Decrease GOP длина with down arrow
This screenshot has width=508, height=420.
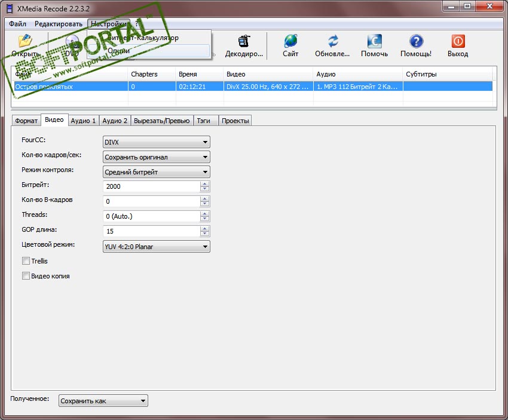tap(205, 234)
